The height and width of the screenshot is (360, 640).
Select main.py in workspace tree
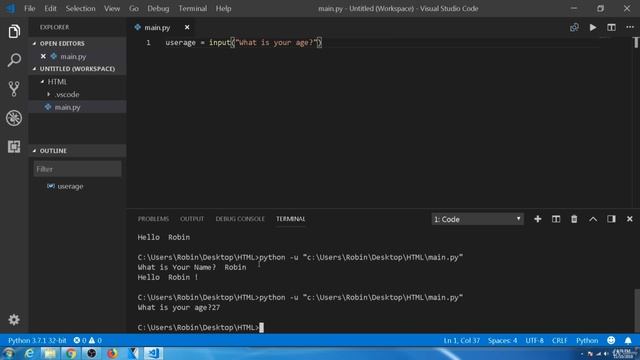click(67, 107)
